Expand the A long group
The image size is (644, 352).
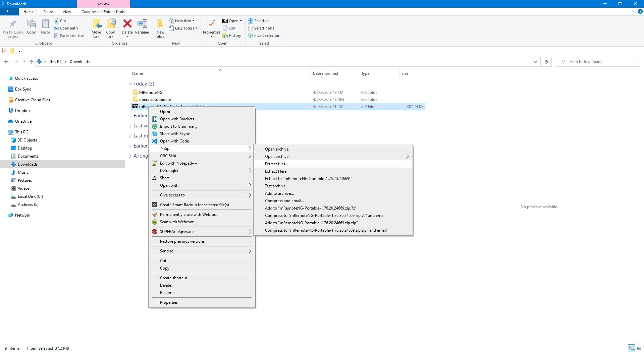coord(130,156)
